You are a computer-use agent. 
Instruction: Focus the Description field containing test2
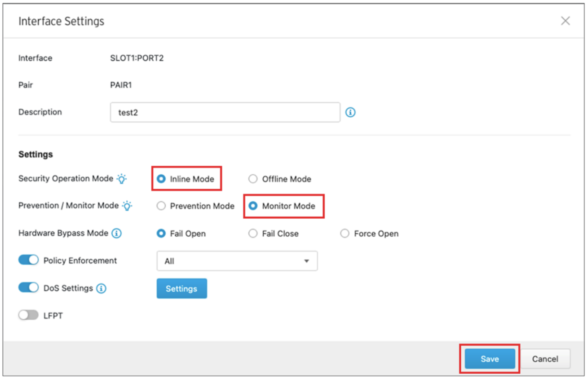[225, 112]
